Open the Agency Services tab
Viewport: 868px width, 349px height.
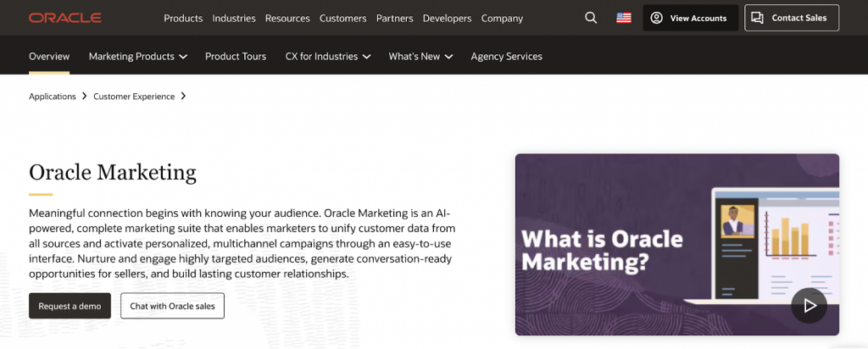506,56
